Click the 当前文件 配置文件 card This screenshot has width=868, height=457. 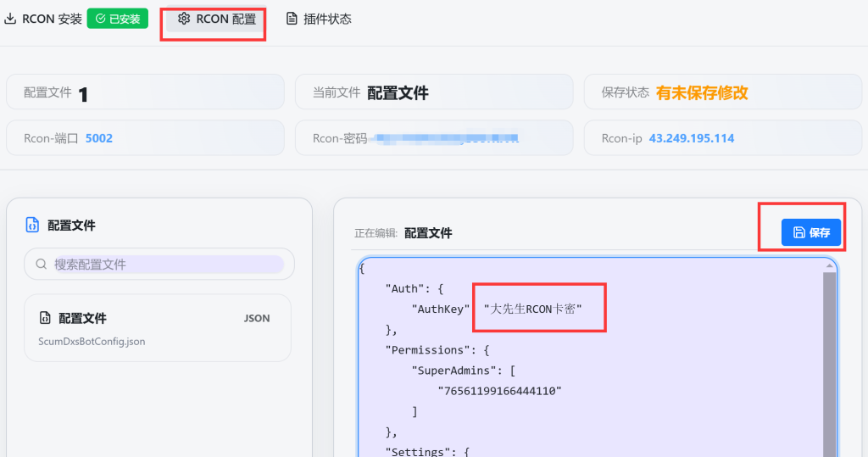pyautogui.click(x=434, y=92)
